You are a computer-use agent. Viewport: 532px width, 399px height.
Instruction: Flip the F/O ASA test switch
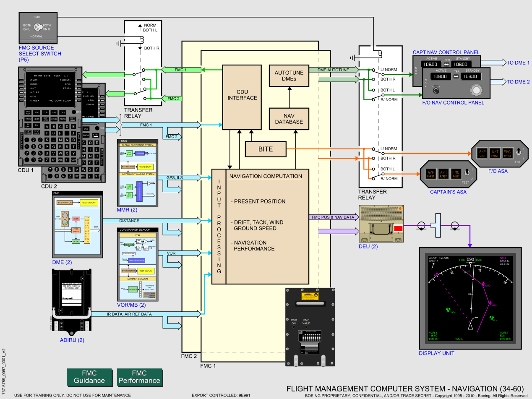519,152
